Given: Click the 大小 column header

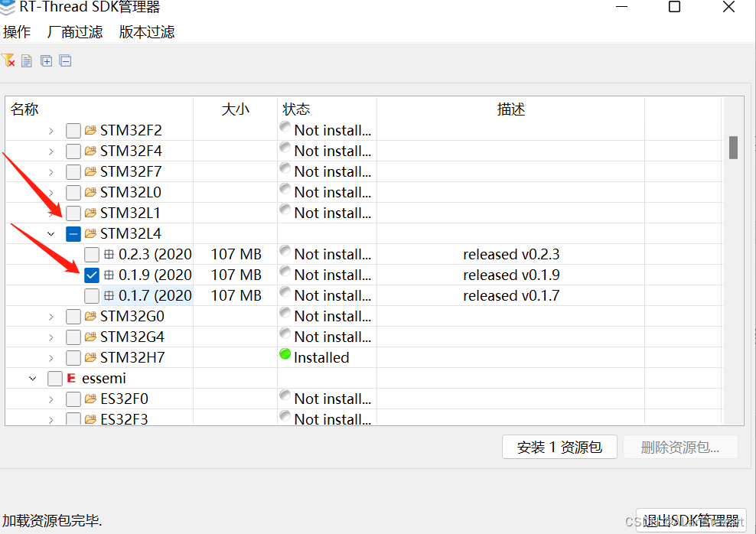Looking at the screenshot, I should click(x=235, y=109).
